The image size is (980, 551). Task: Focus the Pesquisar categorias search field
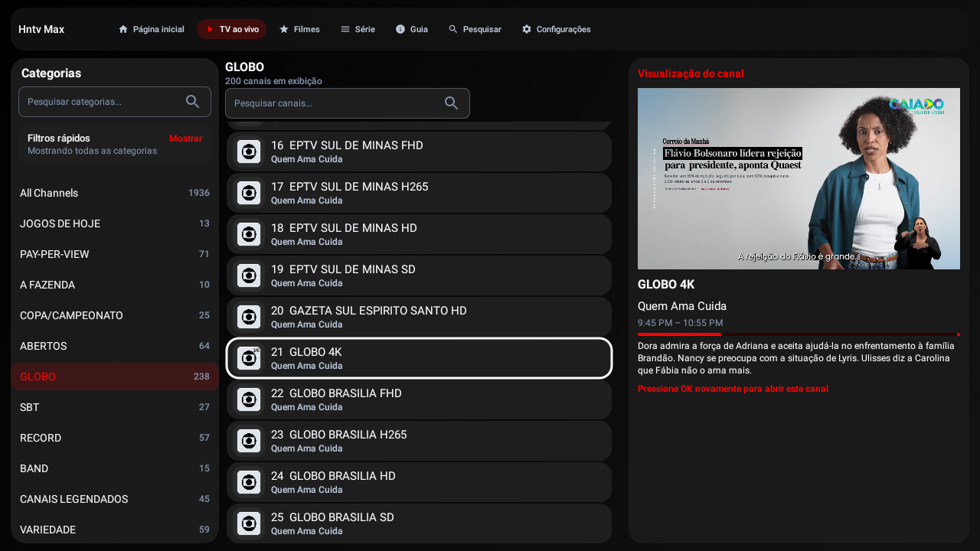pyautogui.click(x=115, y=102)
